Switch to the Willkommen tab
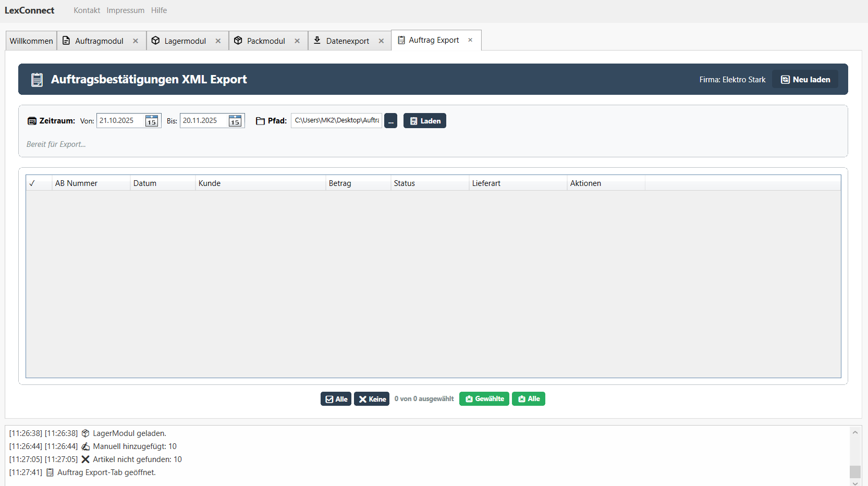 tap(31, 40)
